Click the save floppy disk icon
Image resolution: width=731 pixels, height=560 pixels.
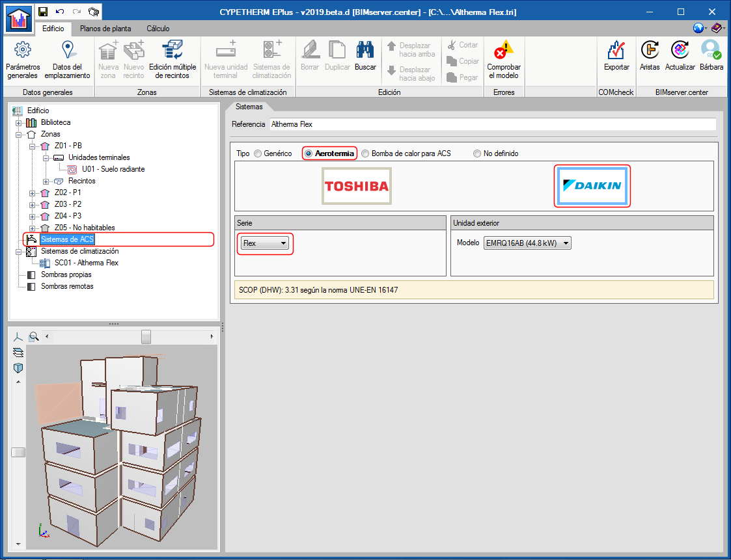point(42,12)
